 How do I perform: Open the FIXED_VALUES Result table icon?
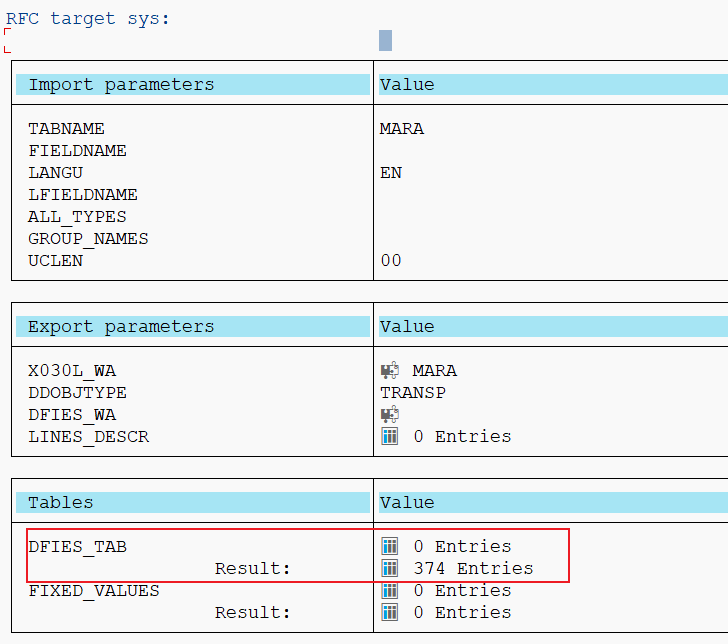pos(390,612)
